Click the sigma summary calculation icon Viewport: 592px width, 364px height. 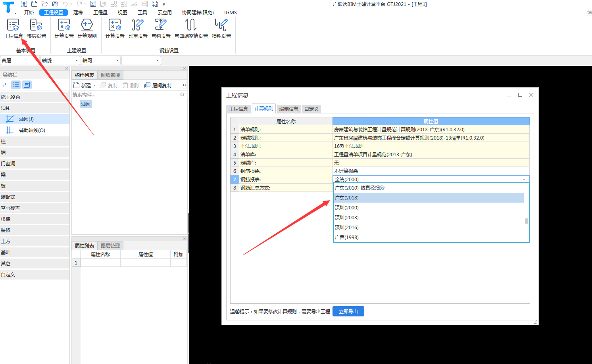[93, 4]
